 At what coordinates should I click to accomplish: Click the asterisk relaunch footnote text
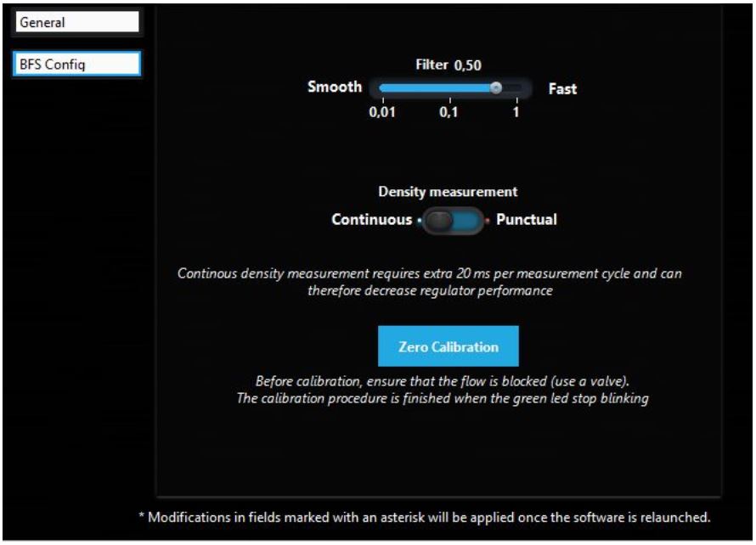[x=424, y=517]
